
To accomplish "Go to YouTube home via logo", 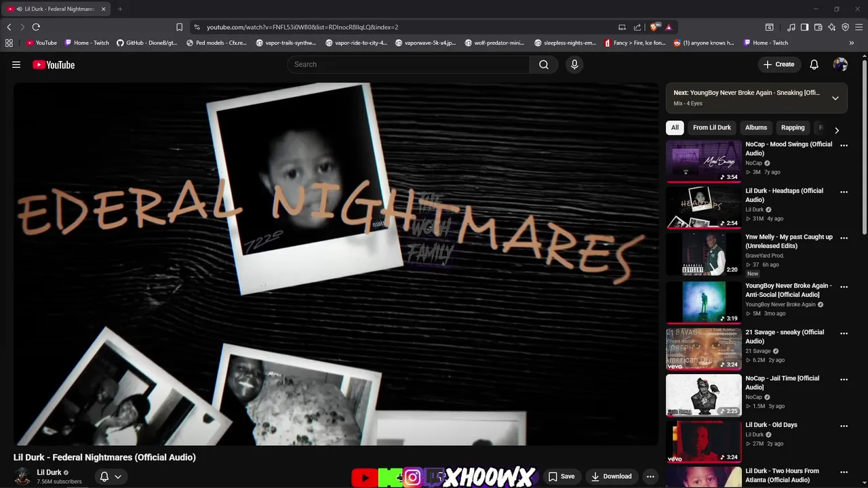I will [x=54, y=64].
